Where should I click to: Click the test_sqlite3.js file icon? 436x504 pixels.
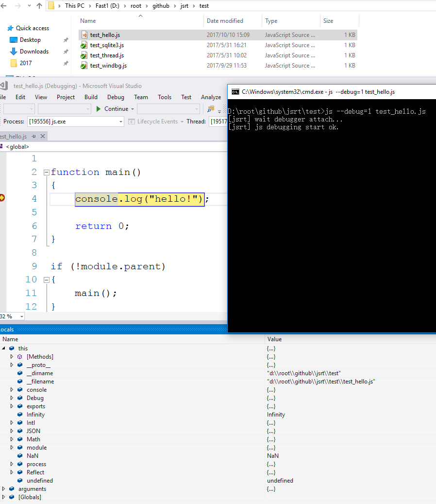pyautogui.click(x=84, y=45)
